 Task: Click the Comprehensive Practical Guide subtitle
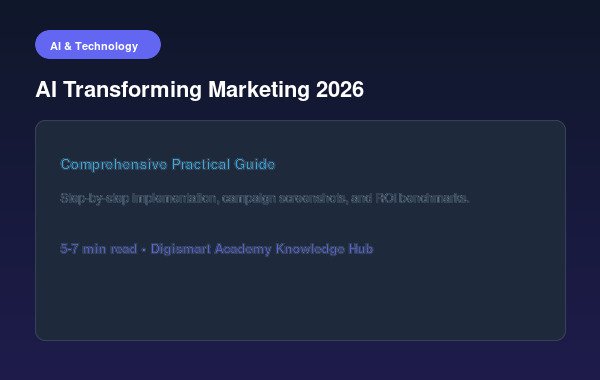click(x=168, y=165)
